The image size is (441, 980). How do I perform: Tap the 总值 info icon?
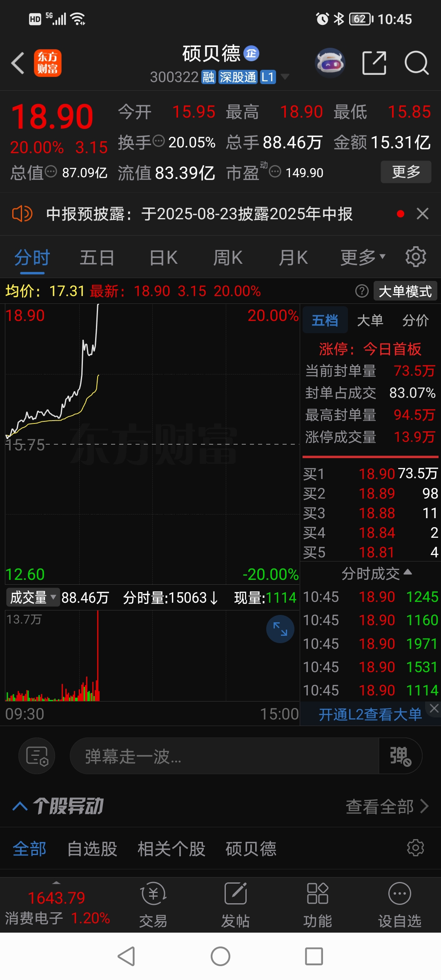coord(51,171)
